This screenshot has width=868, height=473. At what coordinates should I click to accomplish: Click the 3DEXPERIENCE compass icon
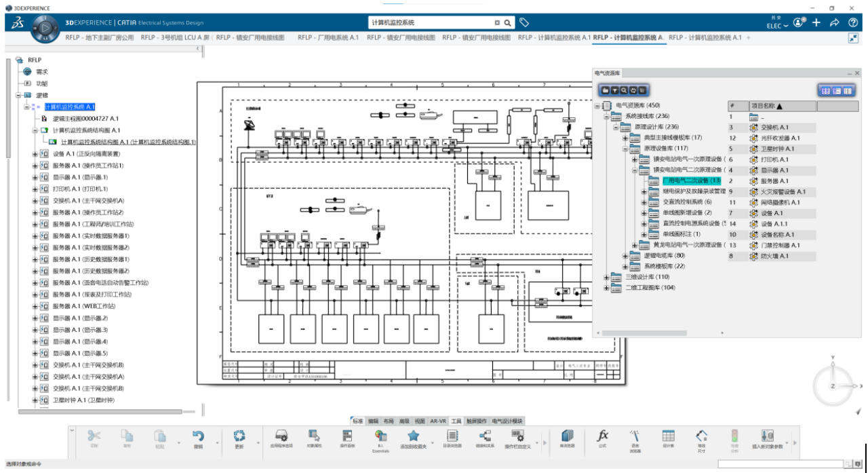[x=45, y=29]
